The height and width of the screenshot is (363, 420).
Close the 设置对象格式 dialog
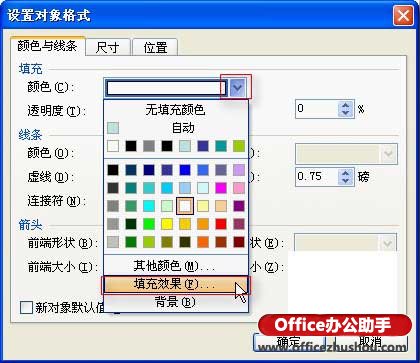point(403,16)
